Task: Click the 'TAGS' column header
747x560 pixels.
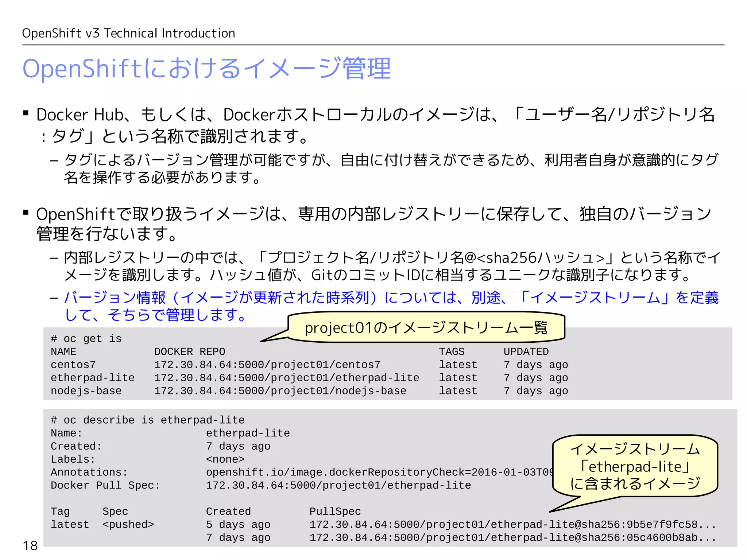Action: point(452,352)
